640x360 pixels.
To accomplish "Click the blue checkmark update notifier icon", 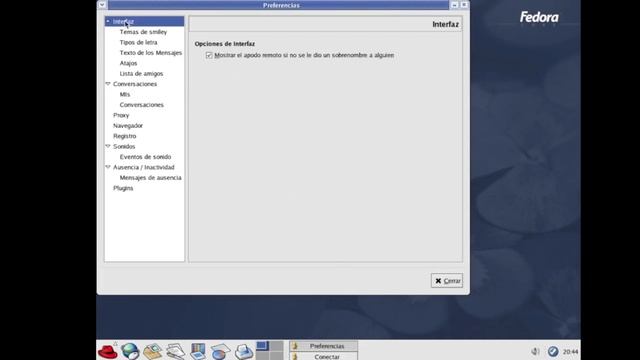I will tap(553, 351).
